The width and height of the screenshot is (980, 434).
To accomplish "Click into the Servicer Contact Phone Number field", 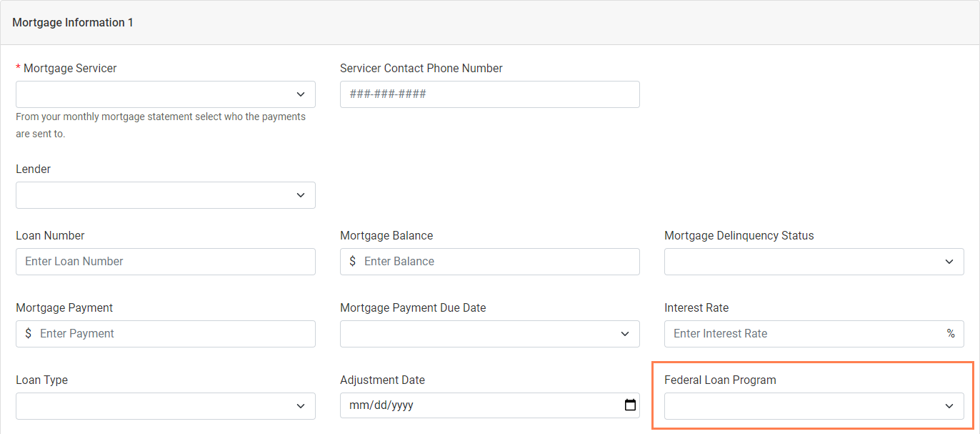I will click(x=489, y=94).
